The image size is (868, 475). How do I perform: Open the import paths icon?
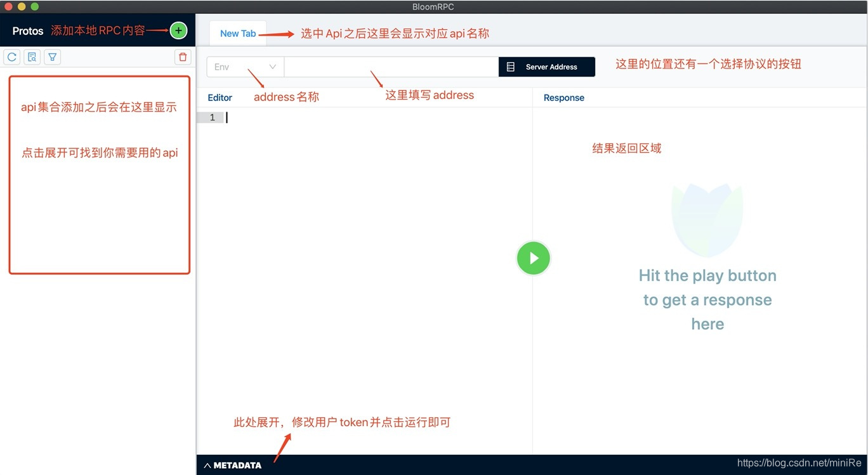pos(32,57)
